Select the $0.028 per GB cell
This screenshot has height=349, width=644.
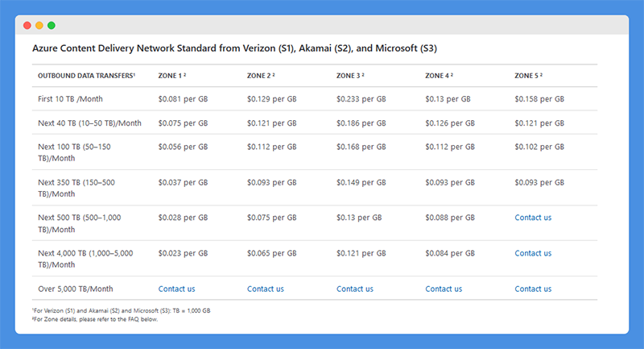coord(183,218)
